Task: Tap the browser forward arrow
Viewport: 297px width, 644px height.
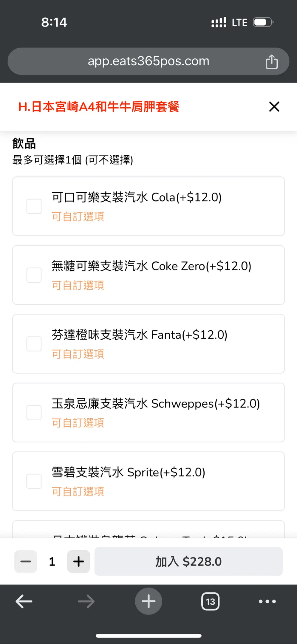Action: click(86, 601)
